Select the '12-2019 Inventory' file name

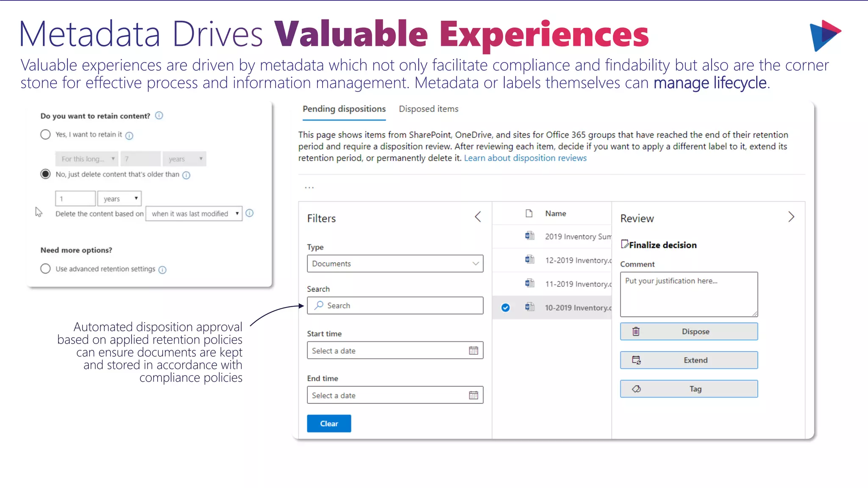click(578, 260)
